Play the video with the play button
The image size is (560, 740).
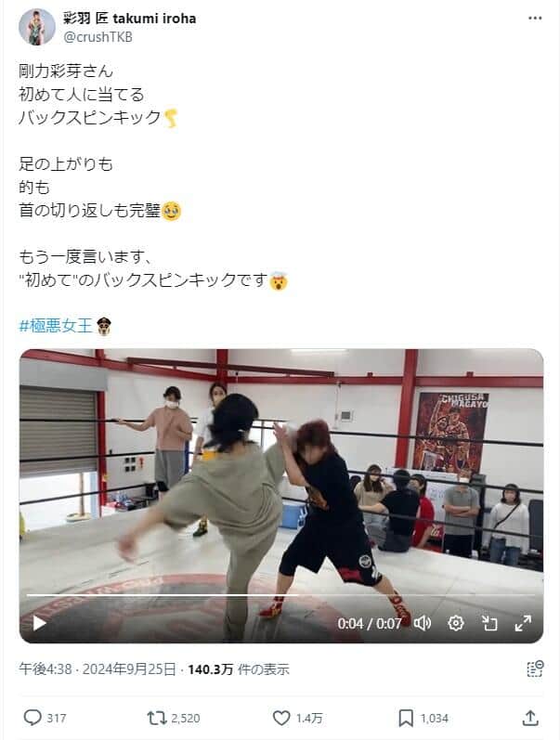pyautogui.click(x=39, y=623)
